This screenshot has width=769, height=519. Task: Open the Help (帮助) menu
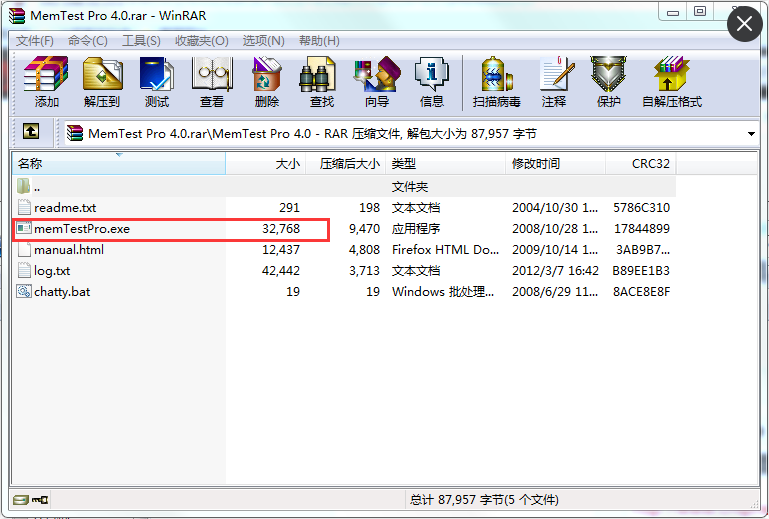[319, 41]
